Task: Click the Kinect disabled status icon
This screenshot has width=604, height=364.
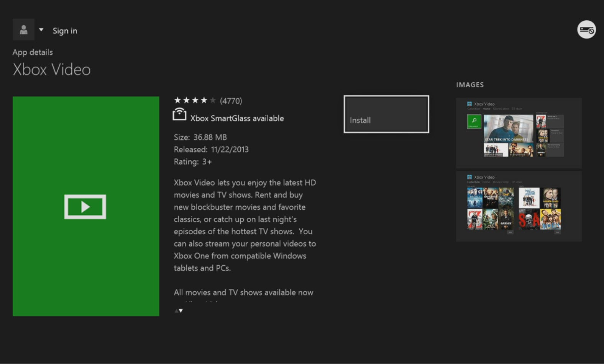Action: [x=586, y=29]
